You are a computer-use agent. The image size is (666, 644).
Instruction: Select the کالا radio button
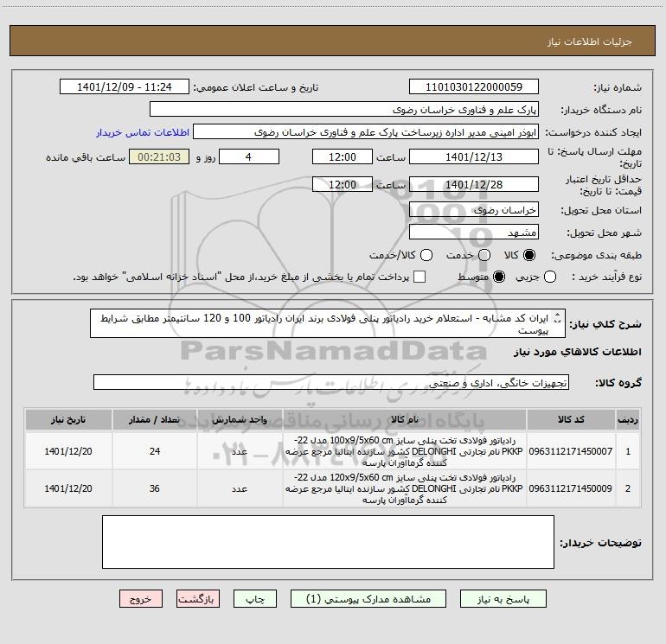tap(529, 255)
